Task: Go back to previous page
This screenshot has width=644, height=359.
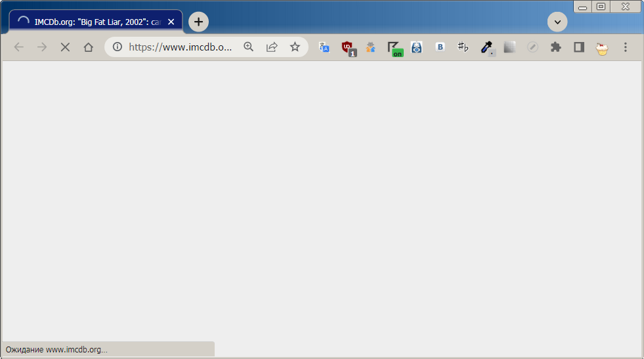Action: [x=19, y=47]
